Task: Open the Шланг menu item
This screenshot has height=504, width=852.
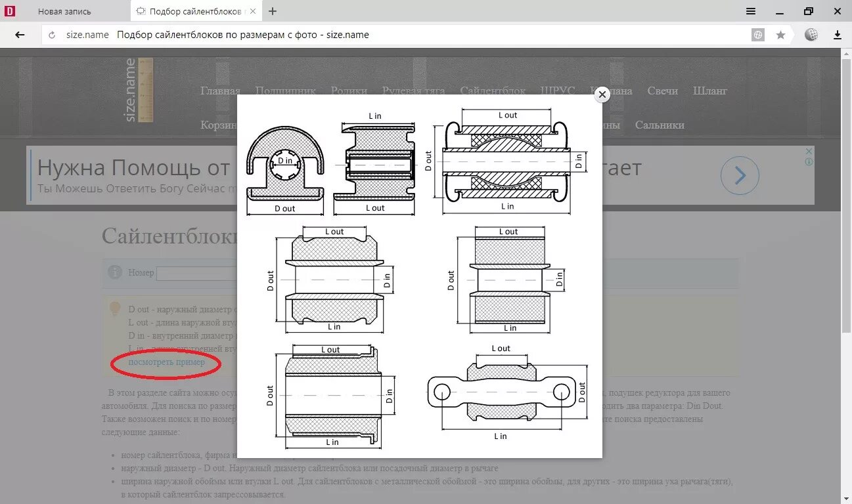Action: 710,91
